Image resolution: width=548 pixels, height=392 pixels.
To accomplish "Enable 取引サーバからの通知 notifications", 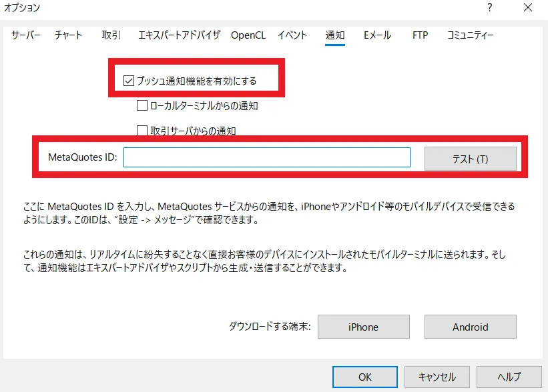I will tap(142, 131).
